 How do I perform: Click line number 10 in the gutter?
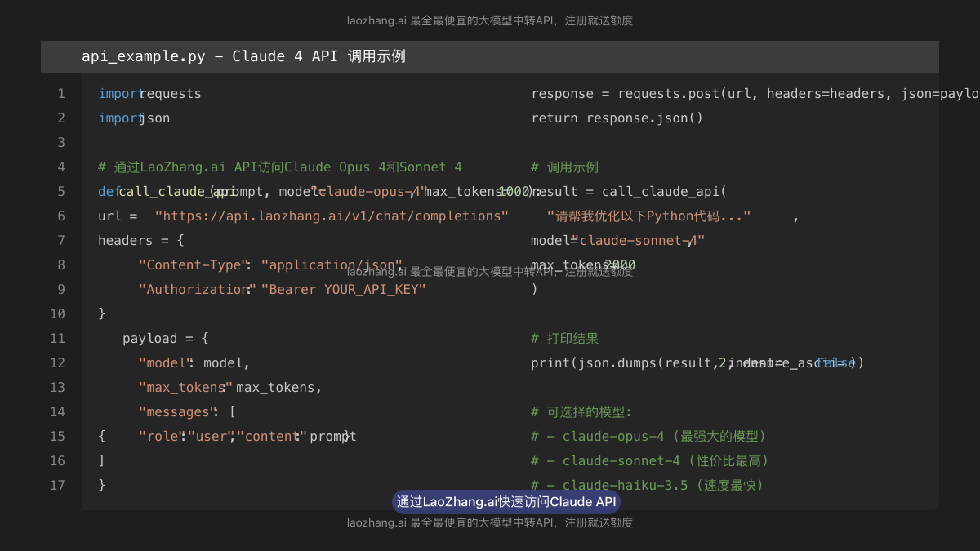pyautogui.click(x=57, y=314)
